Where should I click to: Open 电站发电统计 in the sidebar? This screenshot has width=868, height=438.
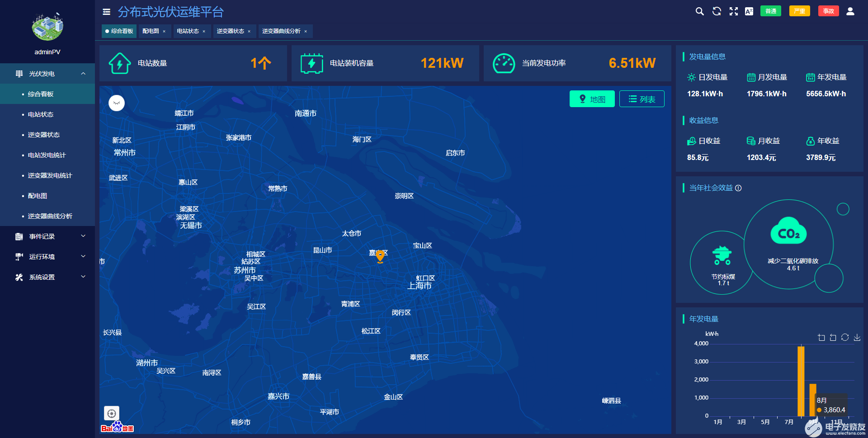47,155
